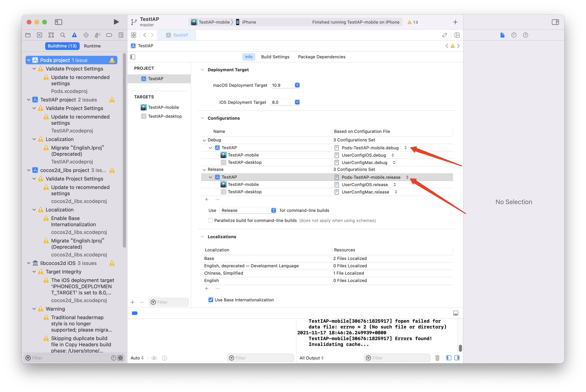
Task: Run the app with the play button
Action: point(116,22)
